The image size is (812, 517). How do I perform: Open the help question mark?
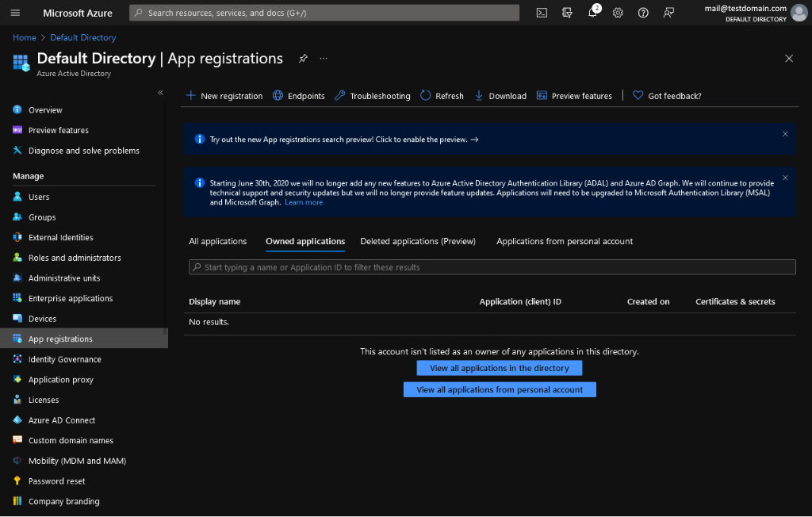[x=643, y=13]
